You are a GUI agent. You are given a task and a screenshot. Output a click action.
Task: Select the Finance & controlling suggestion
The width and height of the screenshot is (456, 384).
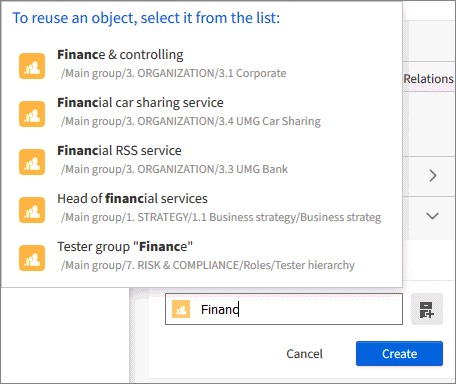202,64
